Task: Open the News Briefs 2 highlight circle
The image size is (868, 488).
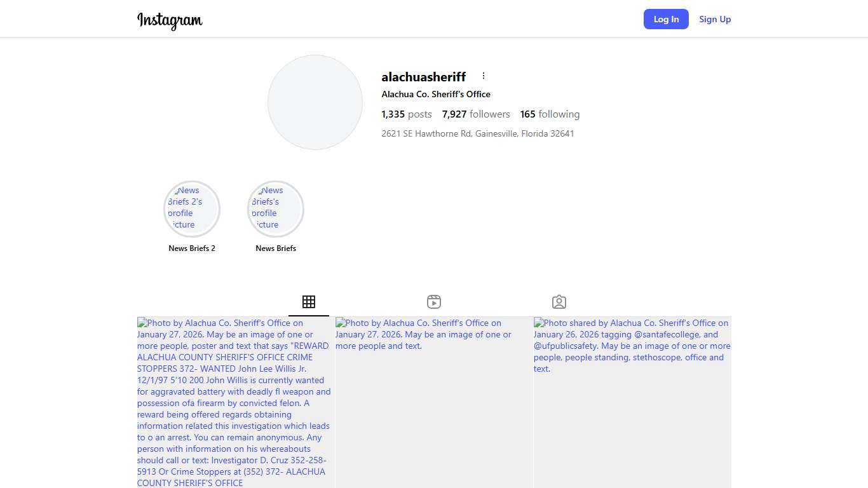Action: click(192, 208)
